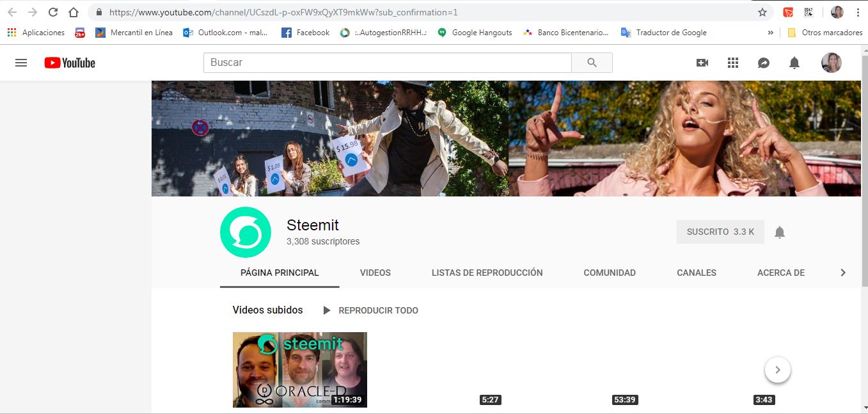Open the create video camera icon
This screenshot has height=414, width=868.
point(702,63)
